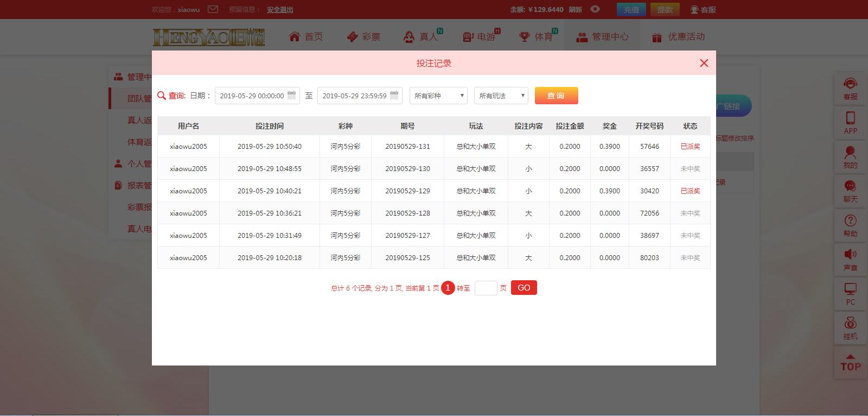
Task: Click bet time 2019-05-29 10:50:40
Action: 270,147
